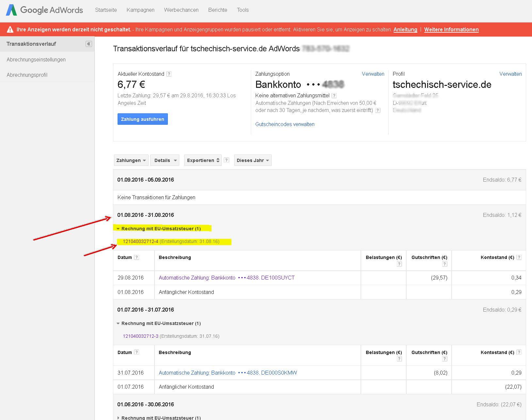Screen dimensions: 532x420
Task: Open help icon after Automatische Zahlungen text
Action: 378,110
